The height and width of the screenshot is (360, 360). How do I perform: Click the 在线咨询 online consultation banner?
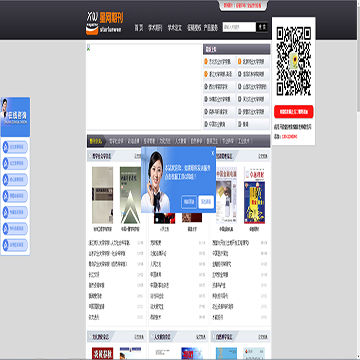tap(15, 117)
